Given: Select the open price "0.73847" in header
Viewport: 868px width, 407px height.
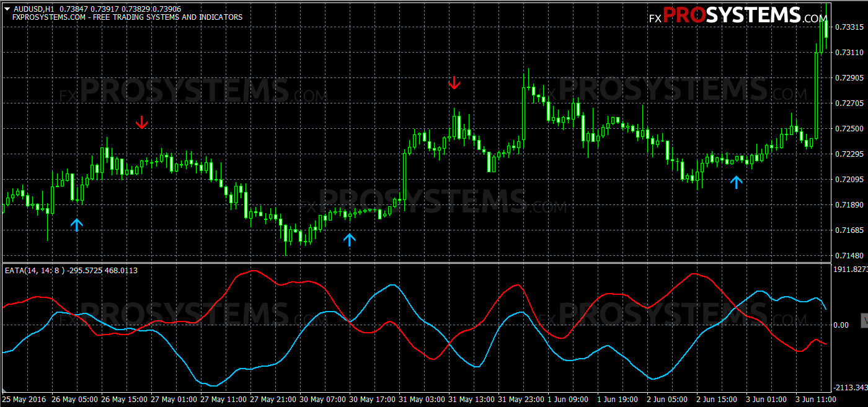Looking at the screenshot, I should coord(74,9).
